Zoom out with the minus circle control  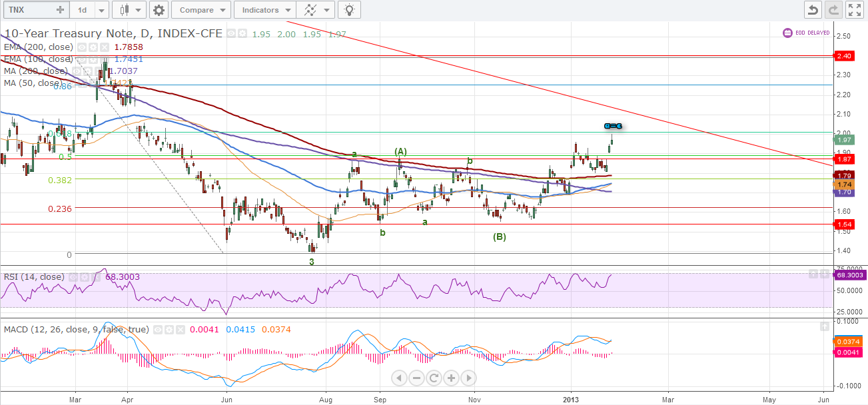click(x=416, y=378)
